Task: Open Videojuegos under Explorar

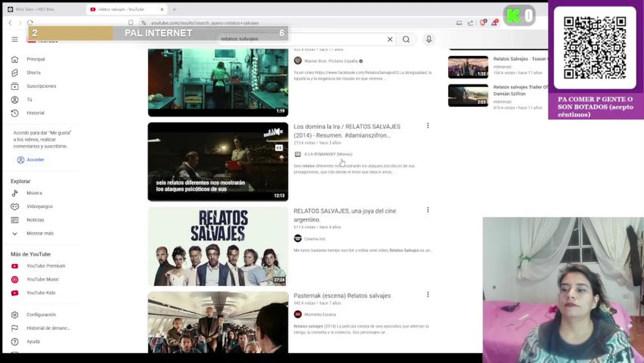Action: 39,206
